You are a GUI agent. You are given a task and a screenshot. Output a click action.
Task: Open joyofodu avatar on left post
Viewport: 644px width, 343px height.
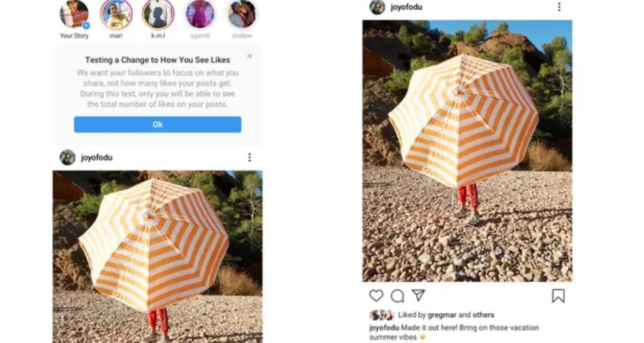coord(67,157)
